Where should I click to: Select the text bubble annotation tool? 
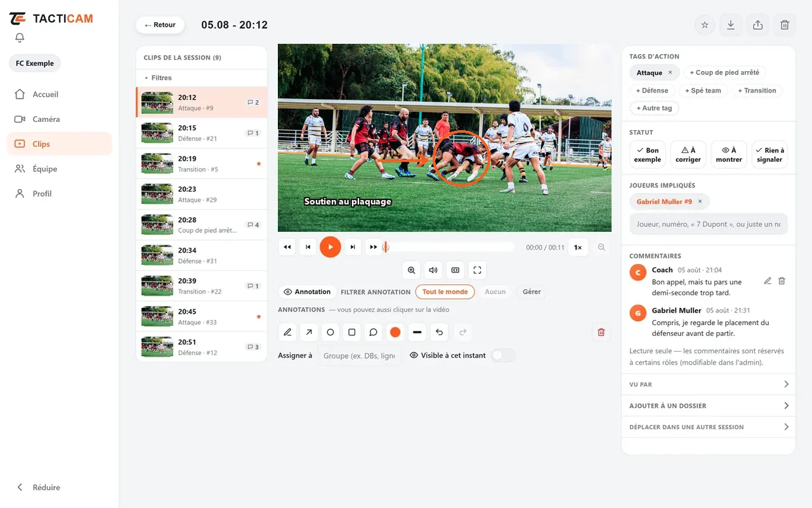tap(374, 332)
